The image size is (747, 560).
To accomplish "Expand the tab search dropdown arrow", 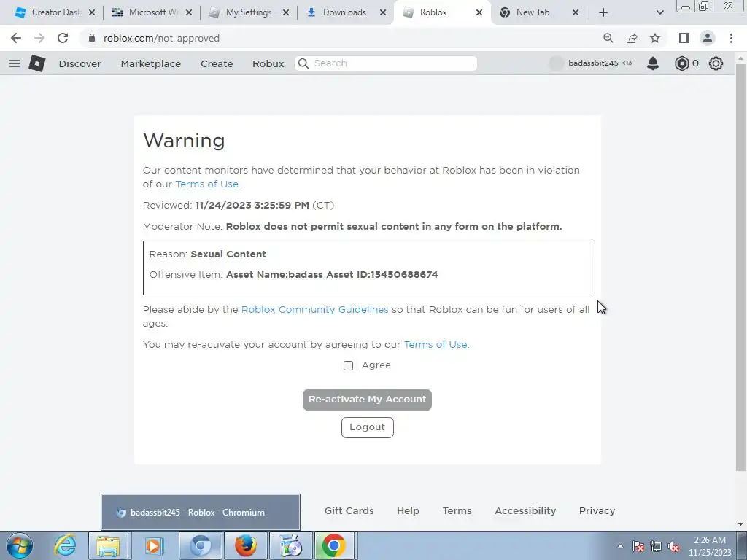I will 659,12.
